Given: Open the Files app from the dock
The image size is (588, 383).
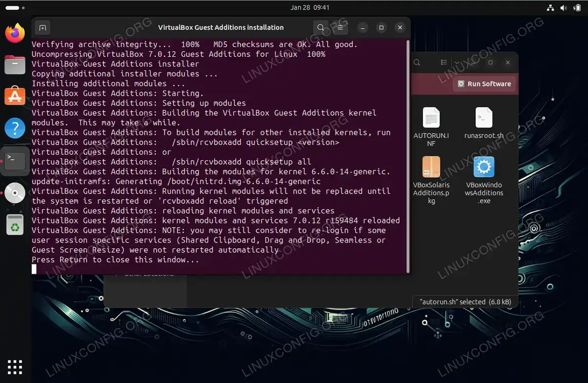Looking at the screenshot, I should tap(15, 65).
